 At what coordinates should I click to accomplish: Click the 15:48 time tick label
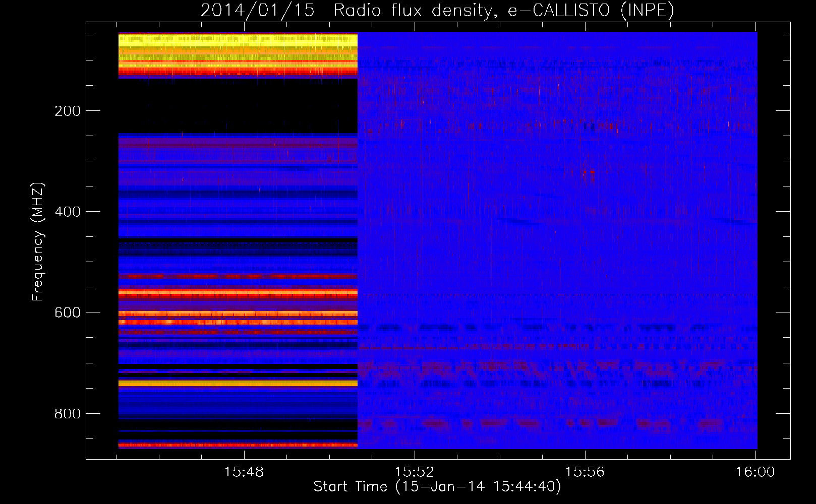tap(244, 472)
